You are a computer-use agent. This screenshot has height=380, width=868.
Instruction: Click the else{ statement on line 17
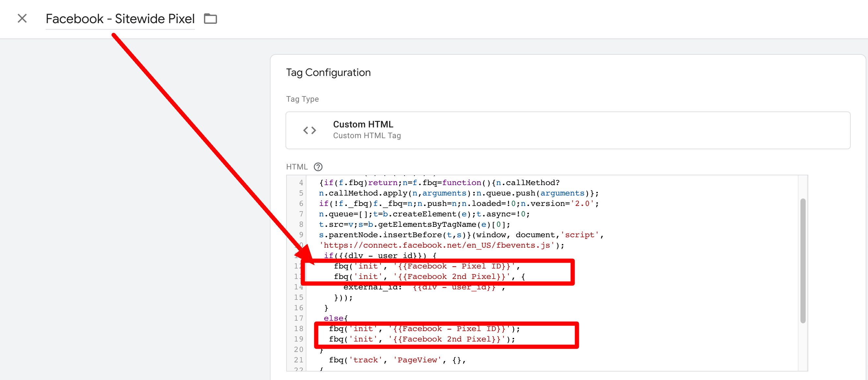click(x=335, y=318)
